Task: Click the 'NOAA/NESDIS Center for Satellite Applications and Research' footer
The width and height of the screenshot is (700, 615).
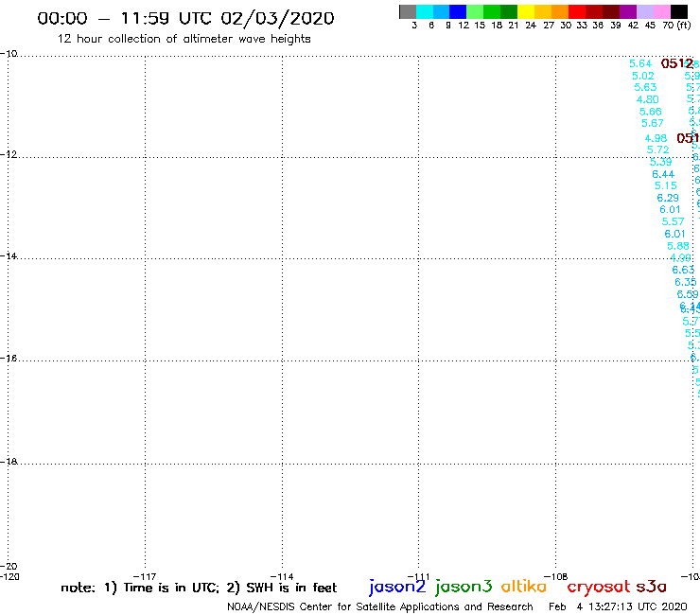Action: [x=380, y=607]
